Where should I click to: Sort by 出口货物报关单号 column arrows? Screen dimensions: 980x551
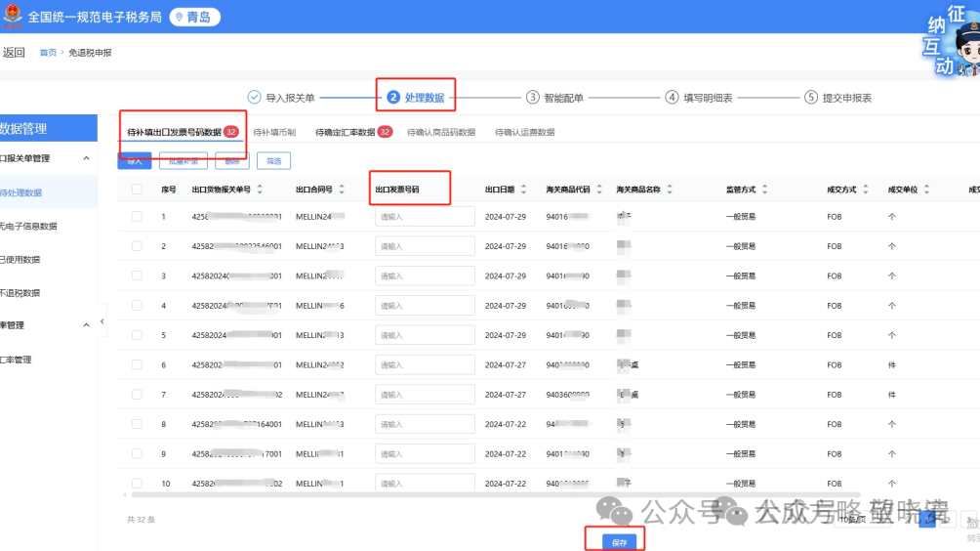pyautogui.click(x=260, y=189)
